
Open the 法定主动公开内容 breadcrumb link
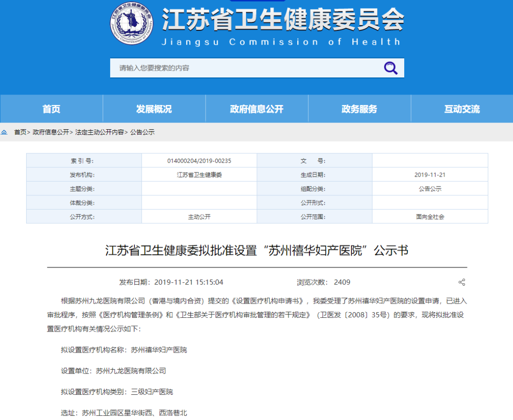(99, 132)
